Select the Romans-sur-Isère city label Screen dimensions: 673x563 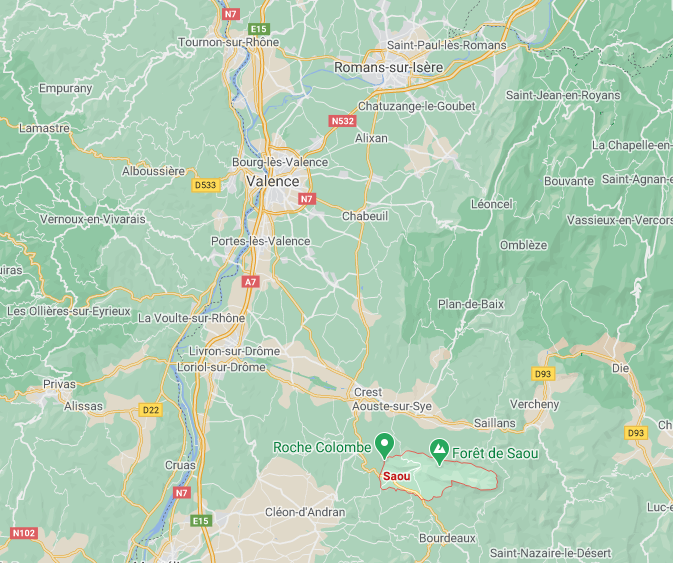(388, 67)
